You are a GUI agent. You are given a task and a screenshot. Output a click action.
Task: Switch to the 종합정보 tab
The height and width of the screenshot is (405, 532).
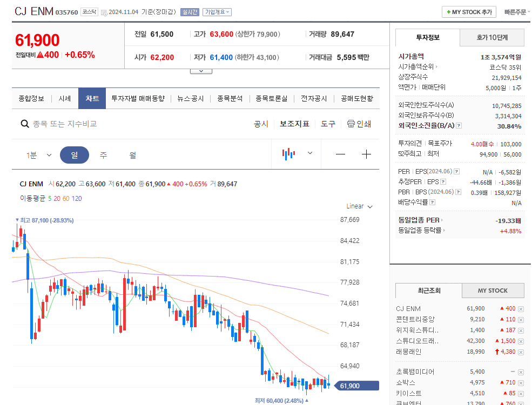pos(31,98)
